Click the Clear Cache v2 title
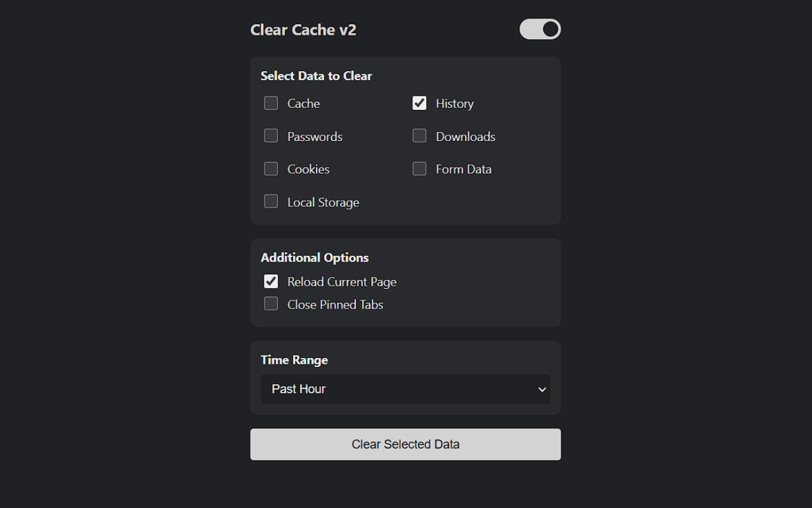 (303, 29)
